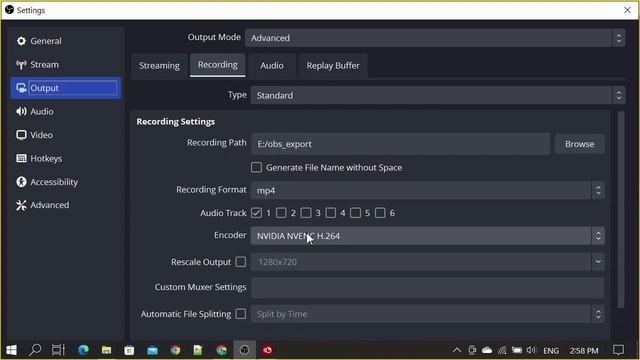Open the Video settings section
The width and height of the screenshot is (640, 360).
pyautogui.click(x=66, y=135)
